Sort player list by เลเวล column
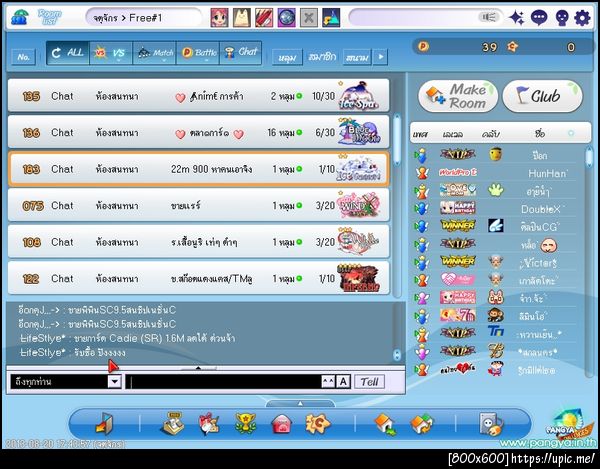 pos(453,134)
